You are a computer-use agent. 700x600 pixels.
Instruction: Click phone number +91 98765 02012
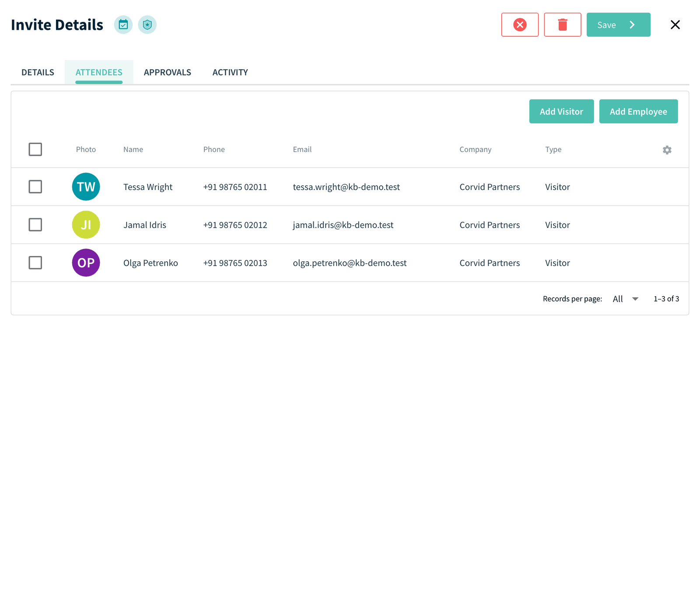(x=235, y=225)
